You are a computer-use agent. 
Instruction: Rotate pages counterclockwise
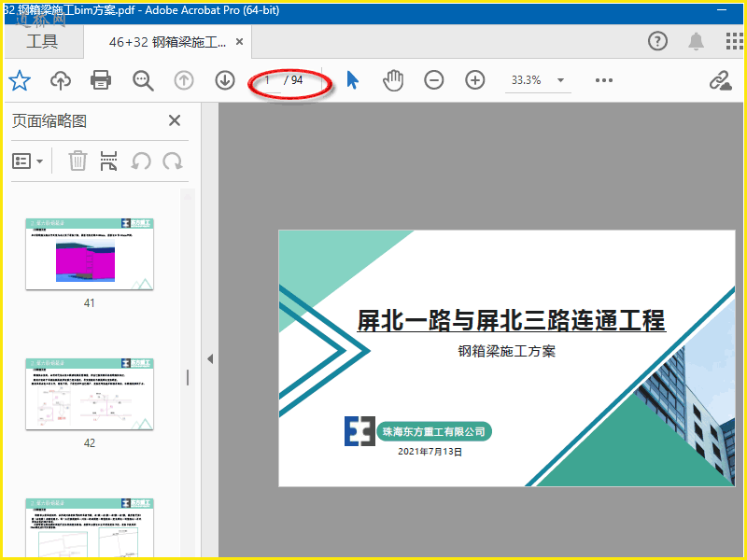pos(141,161)
